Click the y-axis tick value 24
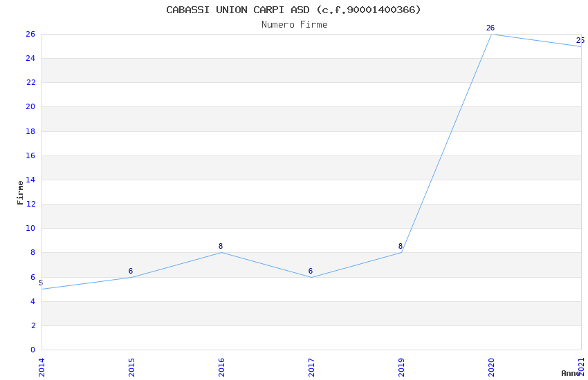The height and width of the screenshot is (380, 588). point(30,58)
